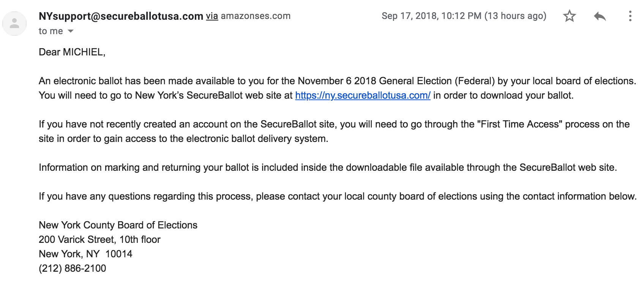Screen dimensions: 644x296
Task: Click the "Information on marking and returning" sentence
Action: click(x=328, y=167)
